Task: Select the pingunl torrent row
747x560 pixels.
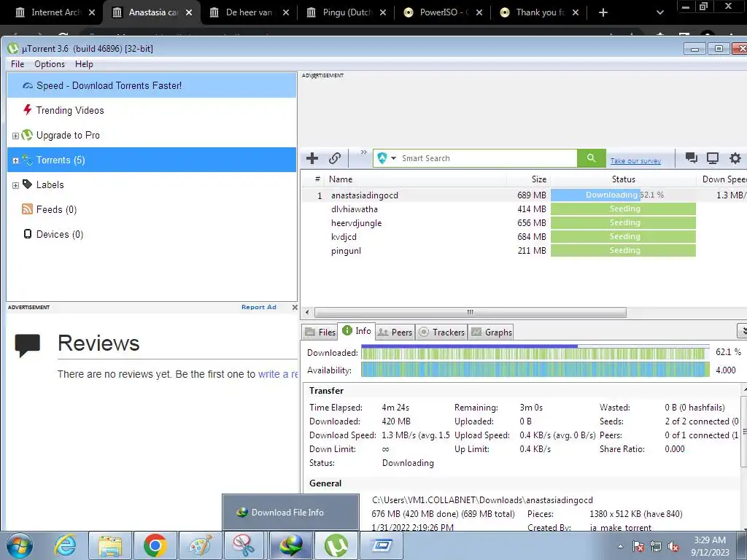Action: pyautogui.click(x=524, y=251)
